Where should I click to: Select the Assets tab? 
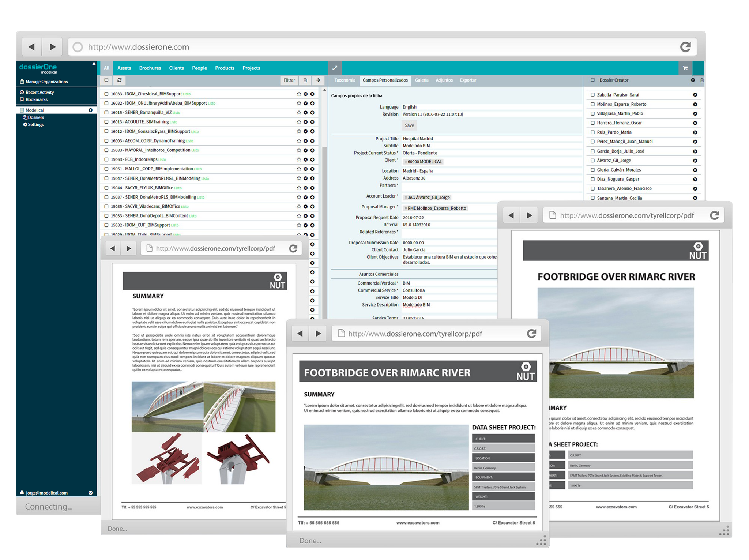click(x=124, y=68)
